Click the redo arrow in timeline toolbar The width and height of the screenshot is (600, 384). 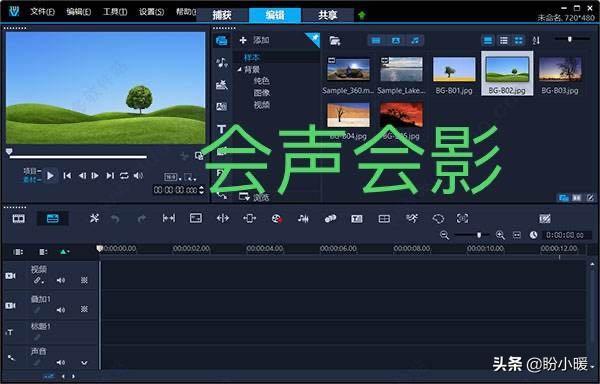[142, 219]
